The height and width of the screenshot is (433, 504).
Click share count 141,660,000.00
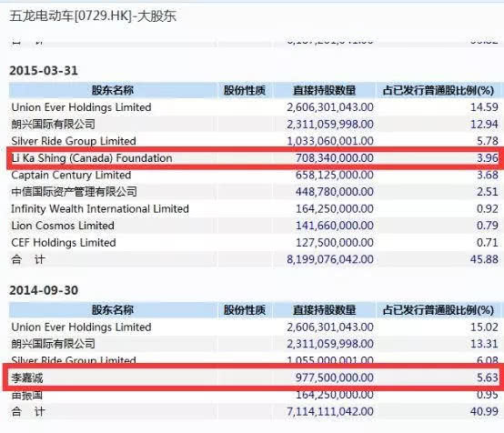pos(334,226)
